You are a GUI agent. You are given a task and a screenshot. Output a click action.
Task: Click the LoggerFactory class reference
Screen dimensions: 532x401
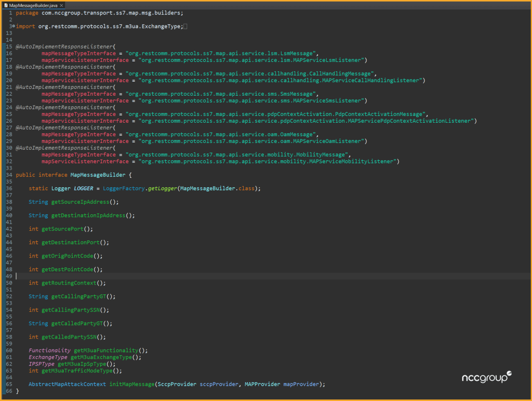click(124, 188)
